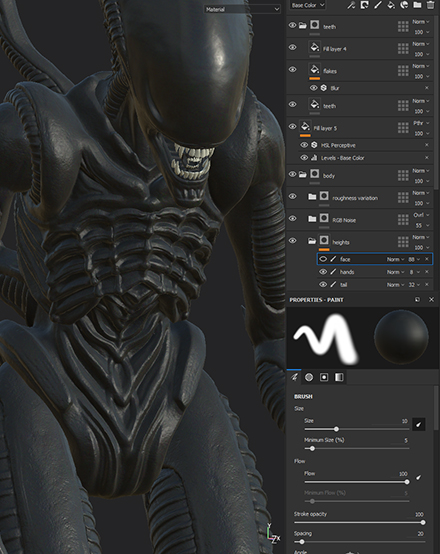This screenshot has height=554, width=440.
Task: Open channel grid of RGB Noise folder
Action: click(x=403, y=220)
